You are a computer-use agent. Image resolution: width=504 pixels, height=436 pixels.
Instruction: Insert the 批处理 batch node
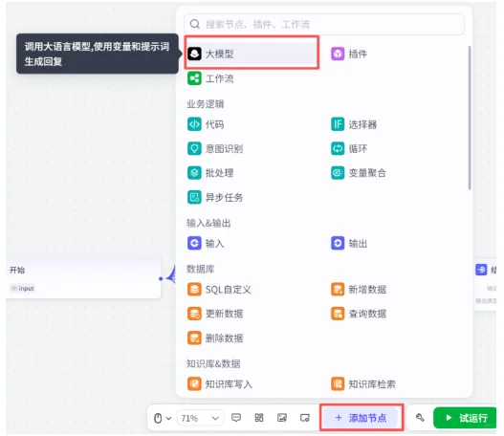tap(210, 172)
